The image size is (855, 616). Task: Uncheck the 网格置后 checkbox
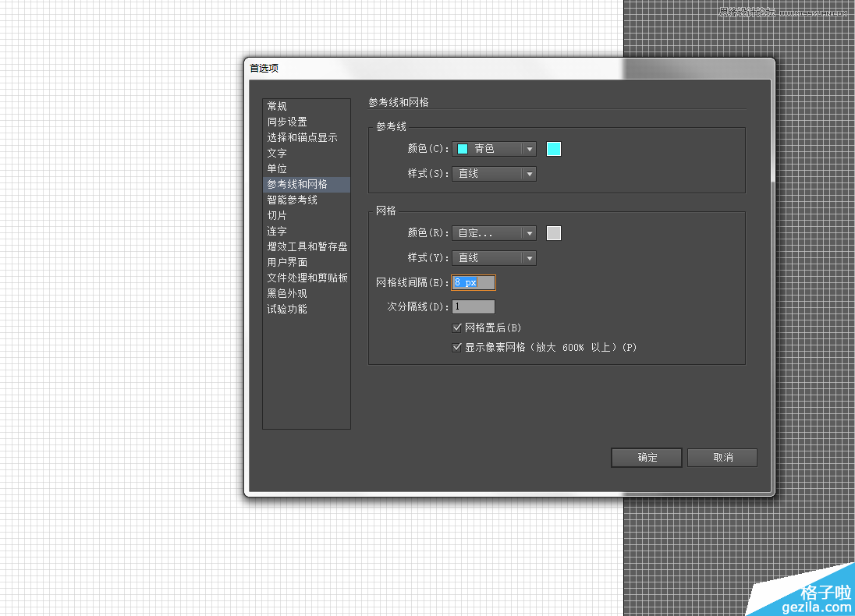(457, 327)
